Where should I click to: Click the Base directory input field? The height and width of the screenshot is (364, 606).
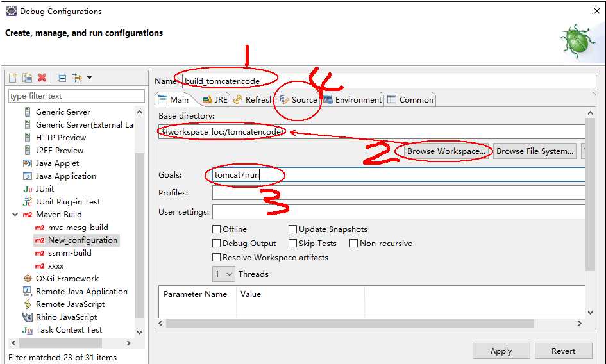[371, 132]
